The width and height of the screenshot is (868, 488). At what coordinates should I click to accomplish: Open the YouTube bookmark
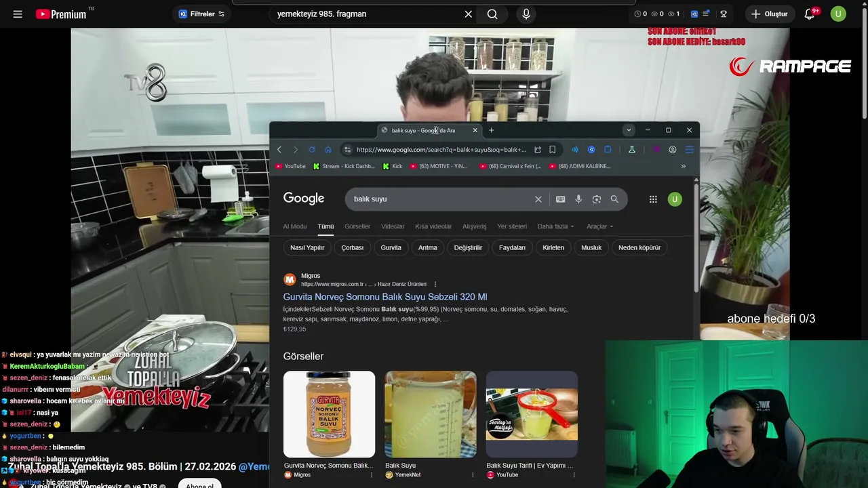(x=290, y=166)
